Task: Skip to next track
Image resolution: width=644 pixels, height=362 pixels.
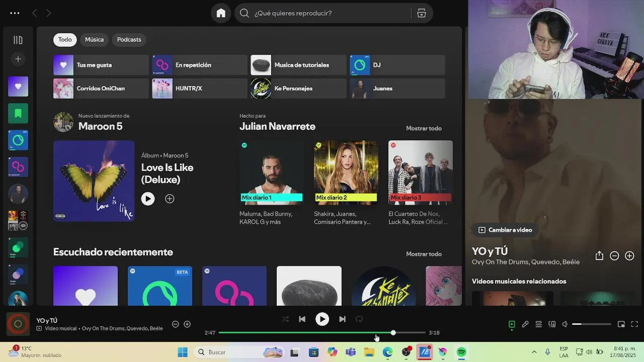Action: [342, 319]
